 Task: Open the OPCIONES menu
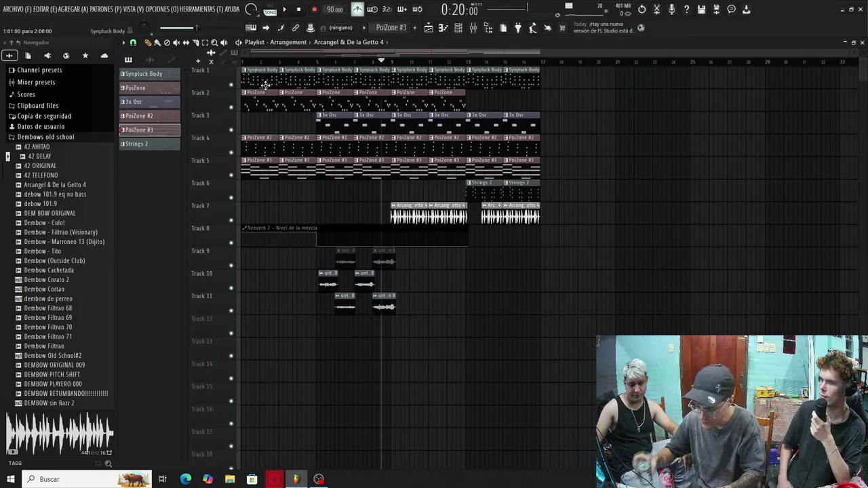162,9
